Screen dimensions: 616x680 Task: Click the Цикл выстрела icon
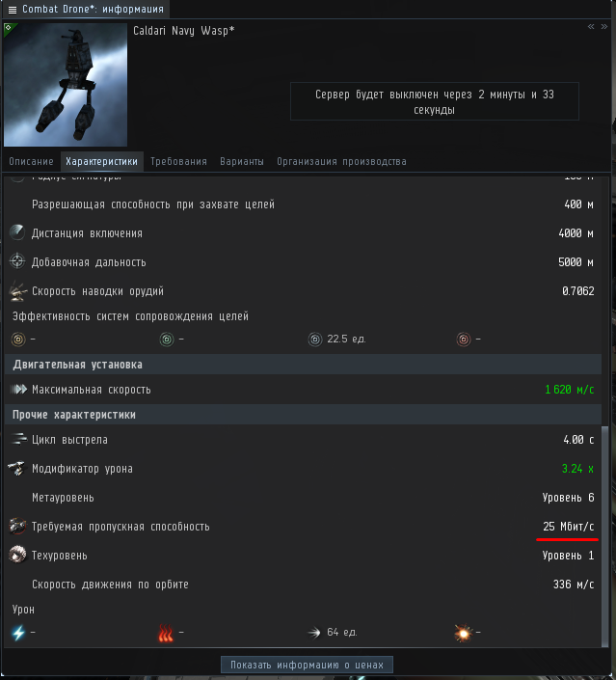tap(18, 439)
